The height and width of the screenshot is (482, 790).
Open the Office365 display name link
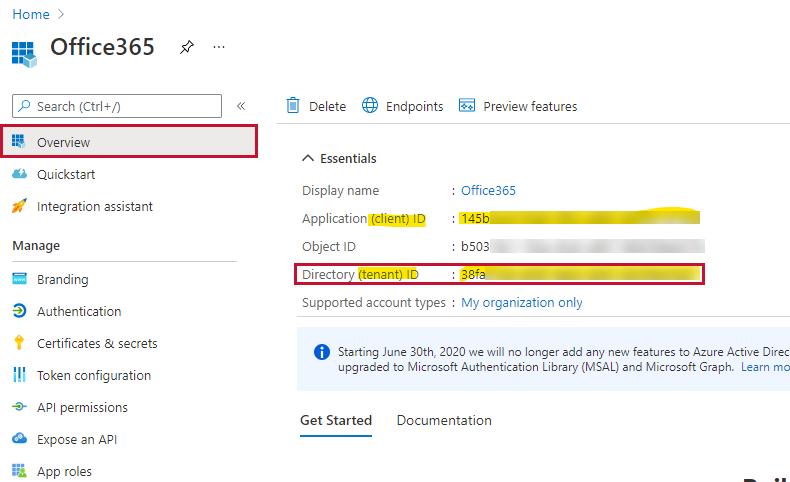point(488,190)
